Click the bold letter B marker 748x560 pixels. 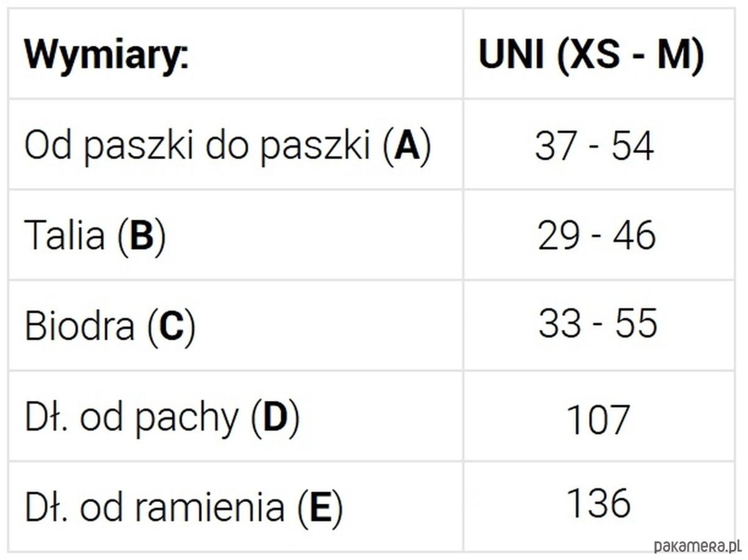point(141,236)
